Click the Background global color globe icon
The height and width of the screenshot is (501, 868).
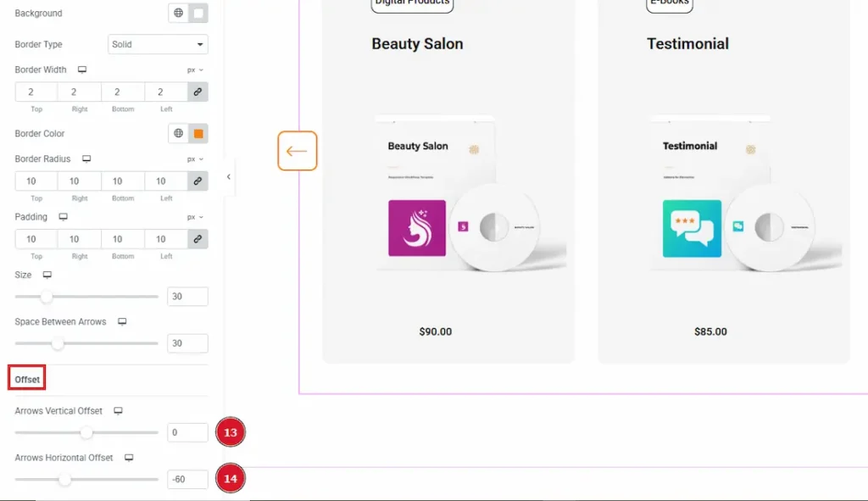tap(178, 14)
